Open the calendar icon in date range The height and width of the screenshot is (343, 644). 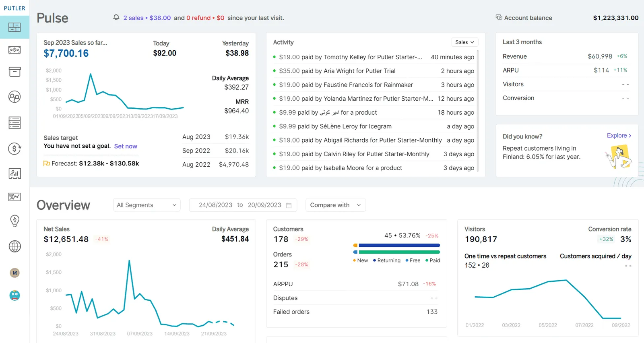289,205
